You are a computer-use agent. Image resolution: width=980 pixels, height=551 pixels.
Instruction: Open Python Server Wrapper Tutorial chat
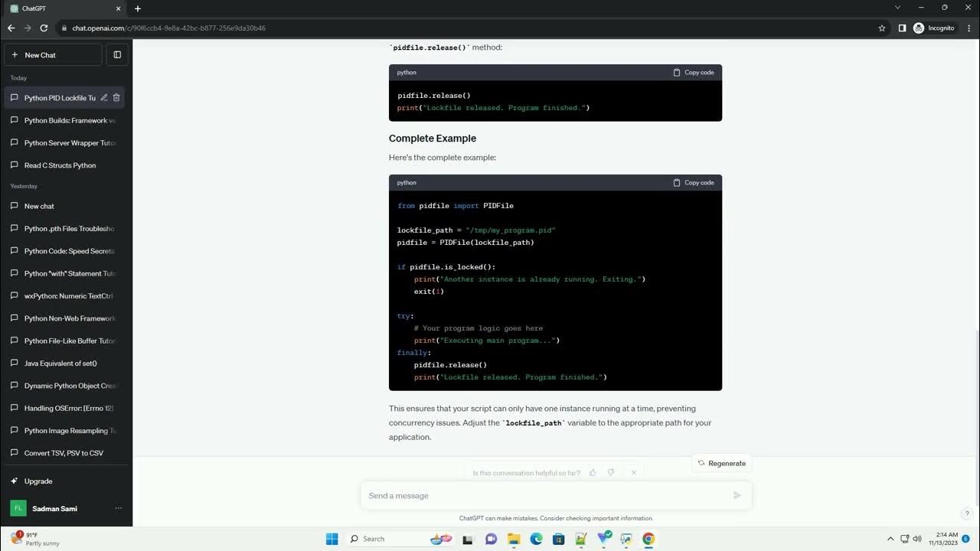pos(64,143)
